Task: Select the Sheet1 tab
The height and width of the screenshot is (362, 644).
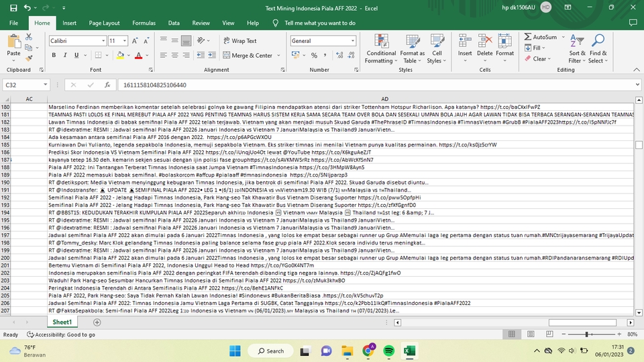Action: (x=62, y=322)
